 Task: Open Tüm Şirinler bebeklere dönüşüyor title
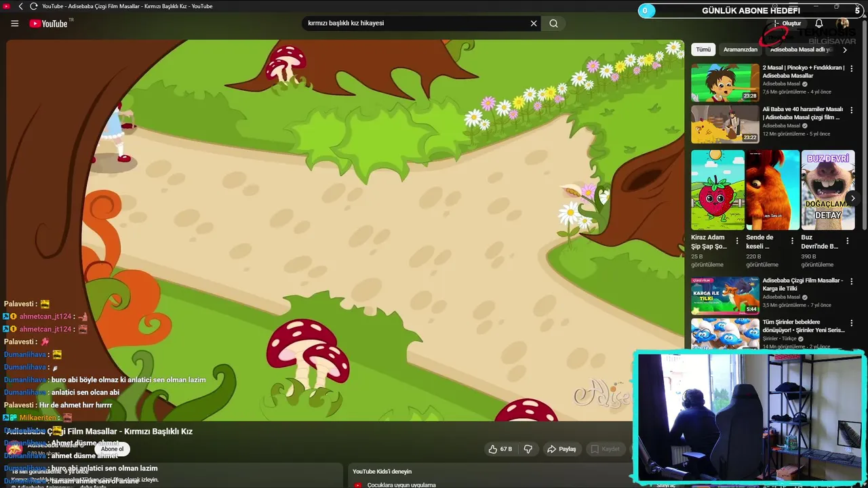pos(804,326)
